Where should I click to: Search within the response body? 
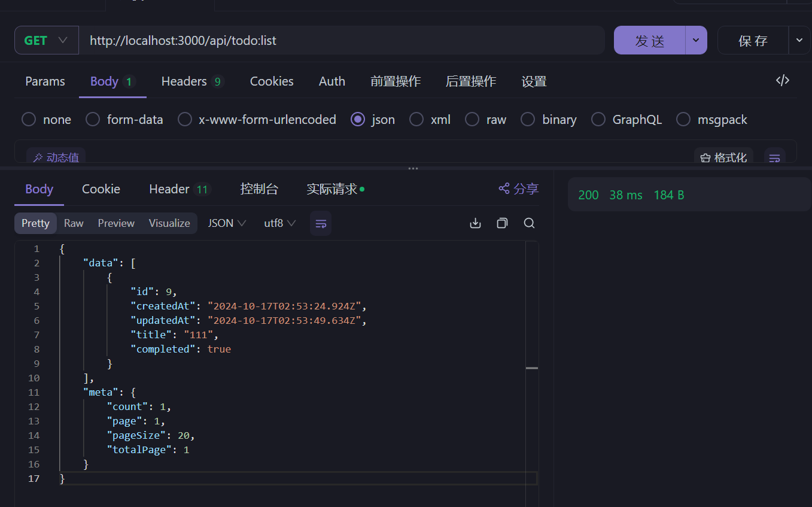[x=529, y=223]
